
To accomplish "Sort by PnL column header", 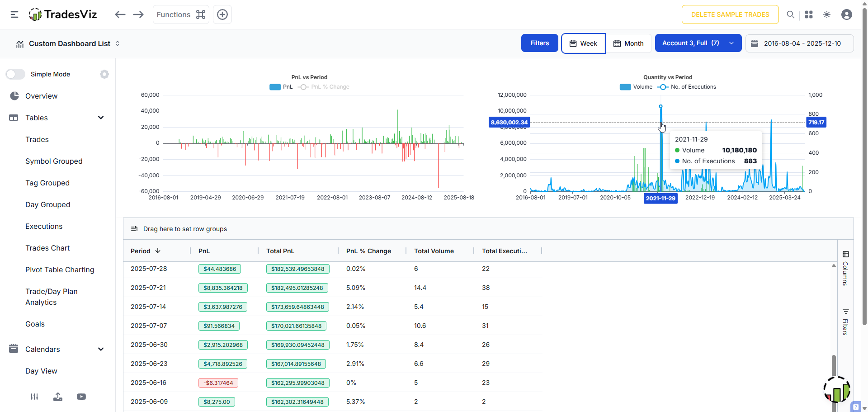I will click(204, 251).
